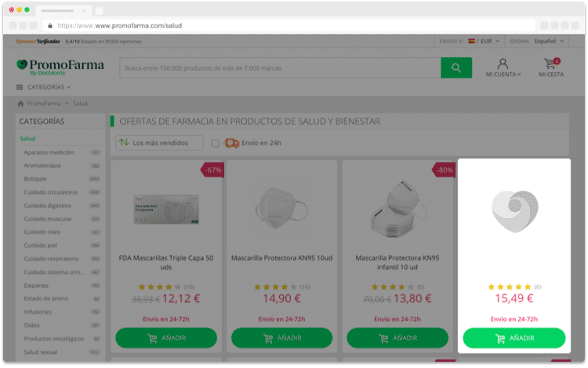Click the PromoFarma breadcrumb link

click(43, 104)
